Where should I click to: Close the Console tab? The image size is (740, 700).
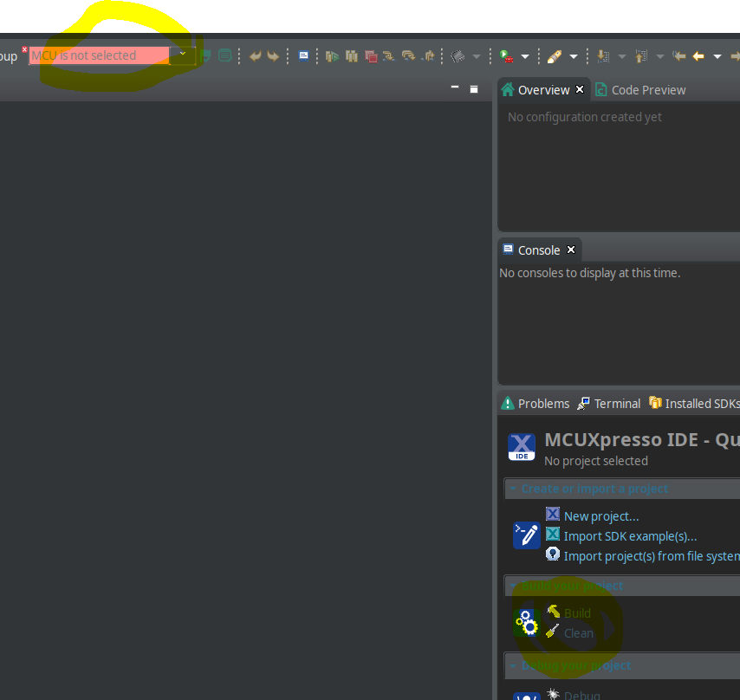(x=571, y=250)
